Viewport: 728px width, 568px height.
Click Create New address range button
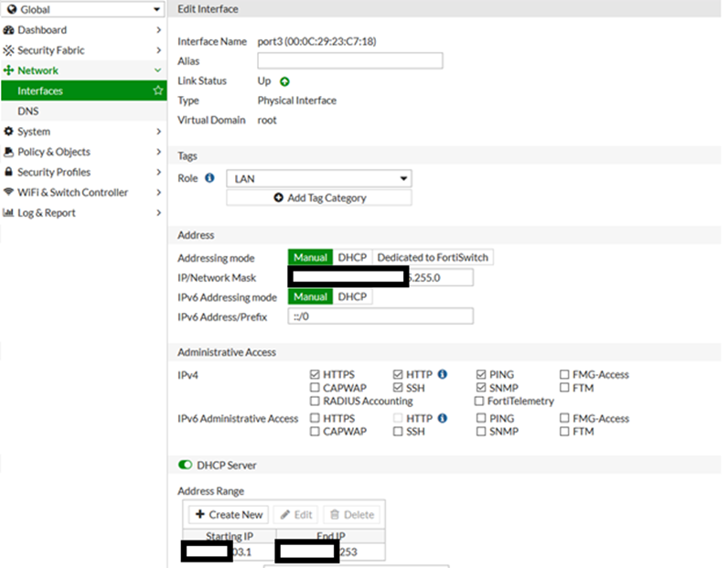pyautogui.click(x=229, y=514)
